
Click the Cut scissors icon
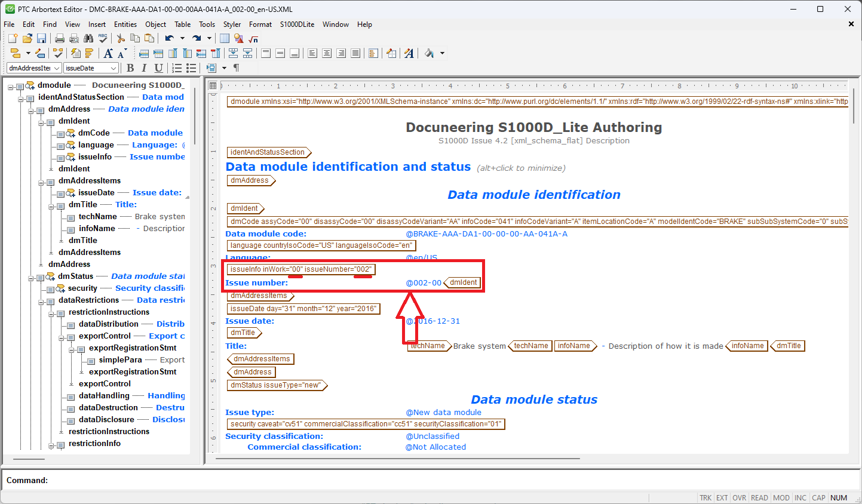tap(121, 38)
